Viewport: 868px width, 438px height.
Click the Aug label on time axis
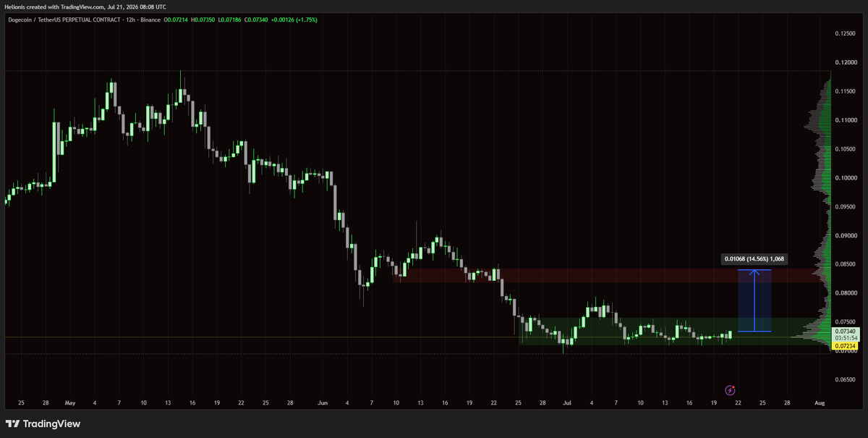[x=819, y=402]
